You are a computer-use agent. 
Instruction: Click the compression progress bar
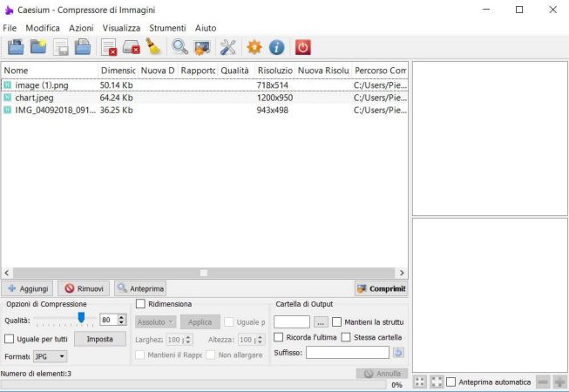coord(193,385)
